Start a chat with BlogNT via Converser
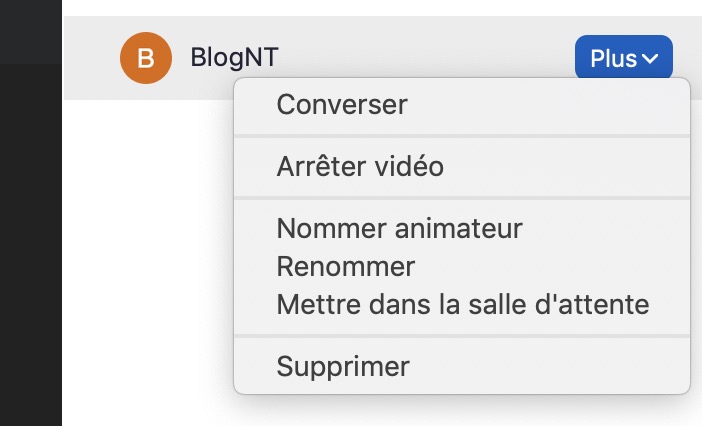 [x=342, y=104]
